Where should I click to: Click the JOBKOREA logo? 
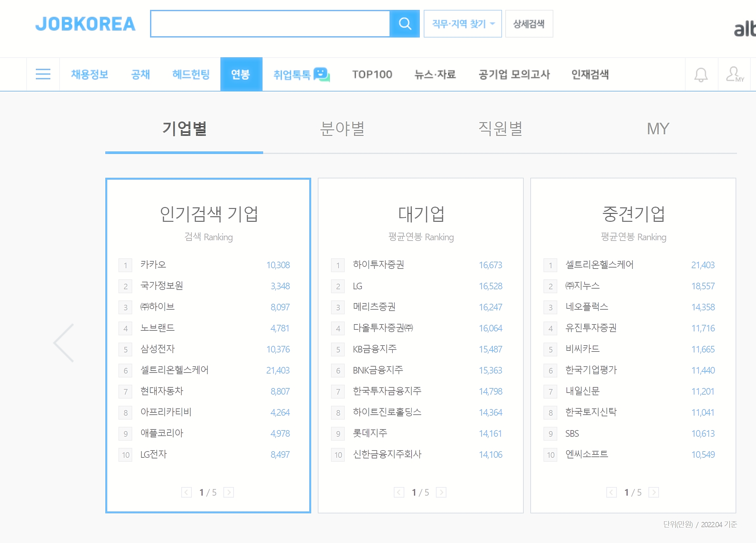[x=85, y=24]
